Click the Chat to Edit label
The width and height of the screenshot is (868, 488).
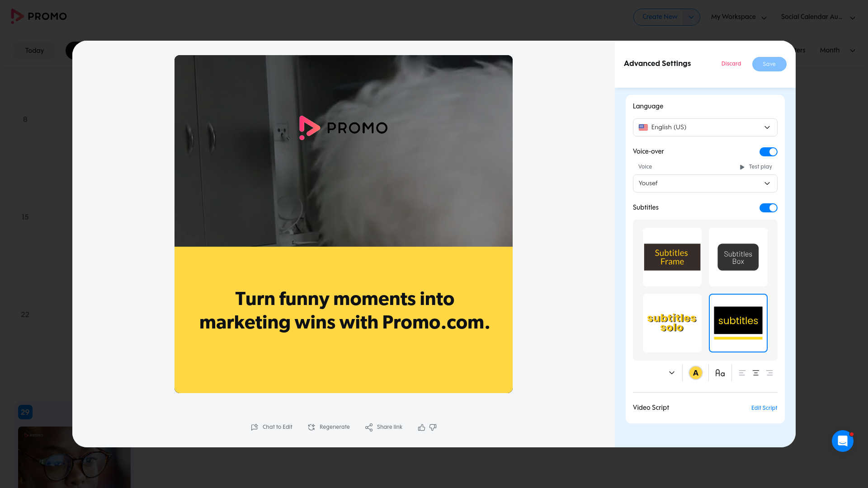pyautogui.click(x=278, y=427)
